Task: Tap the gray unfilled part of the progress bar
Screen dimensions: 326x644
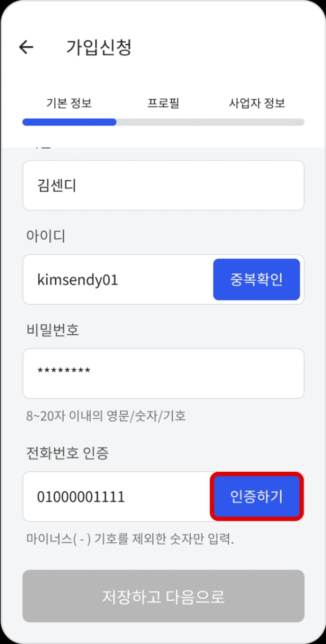Action: pyautogui.click(x=214, y=122)
